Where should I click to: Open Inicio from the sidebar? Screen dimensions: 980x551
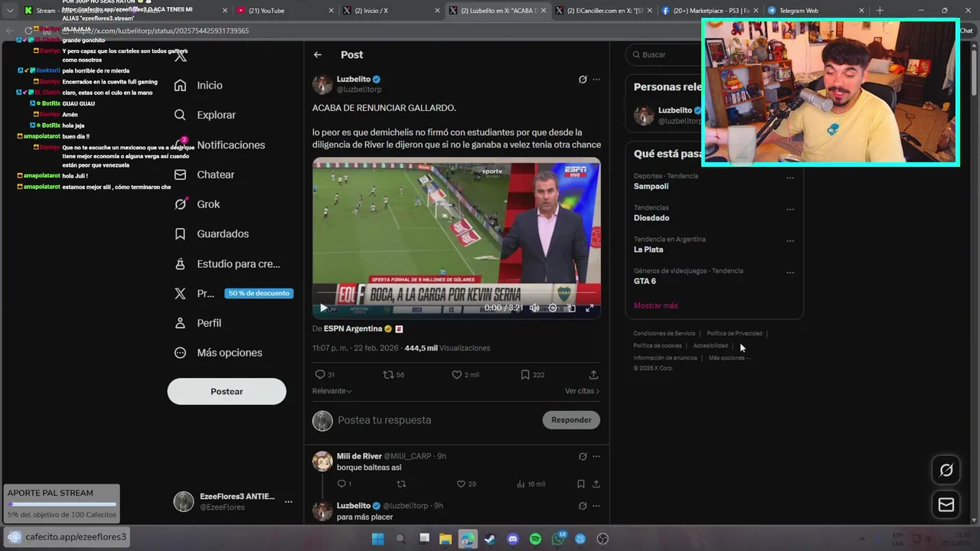198,86
